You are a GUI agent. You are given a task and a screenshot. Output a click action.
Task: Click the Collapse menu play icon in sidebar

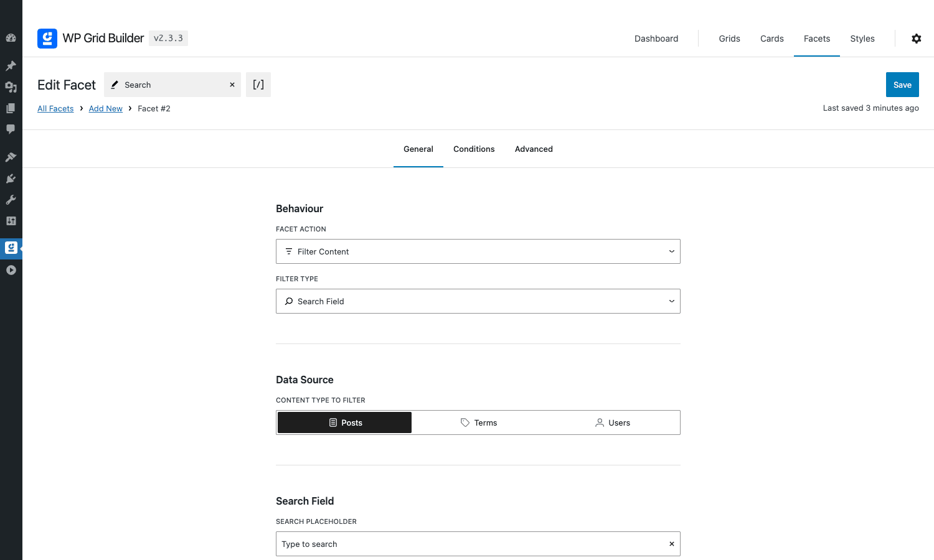pos(11,270)
